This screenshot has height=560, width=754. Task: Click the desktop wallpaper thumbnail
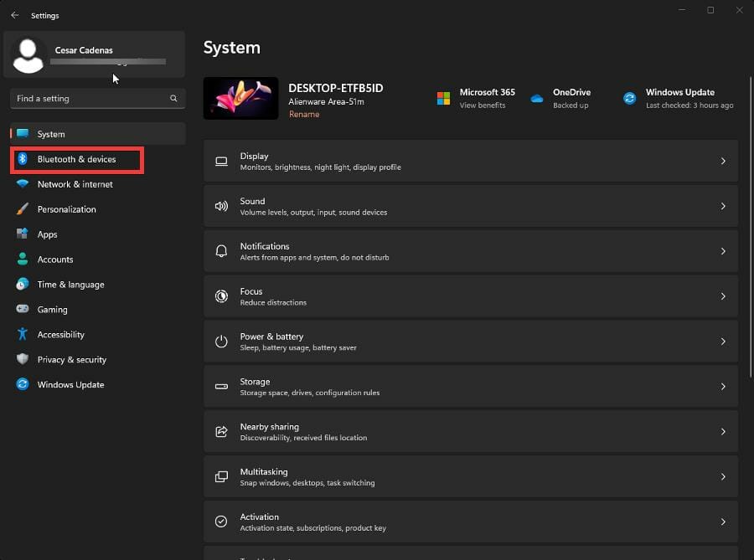pos(241,98)
